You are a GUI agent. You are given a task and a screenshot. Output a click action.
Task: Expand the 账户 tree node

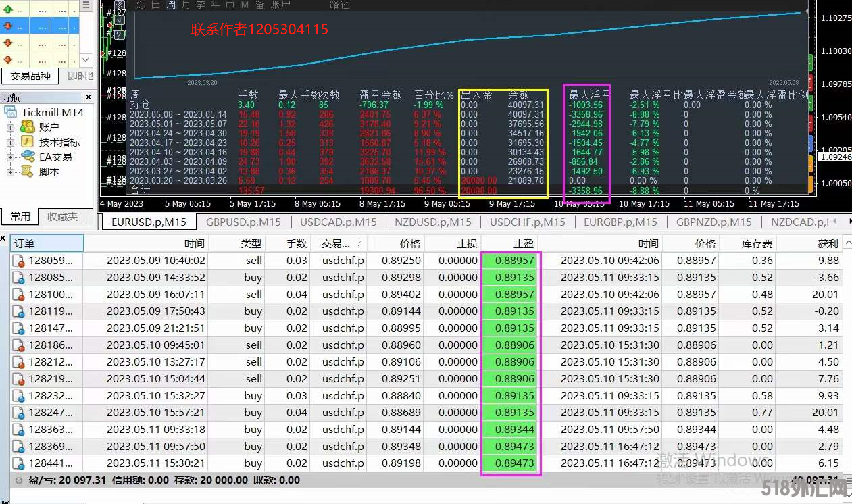coord(10,127)
